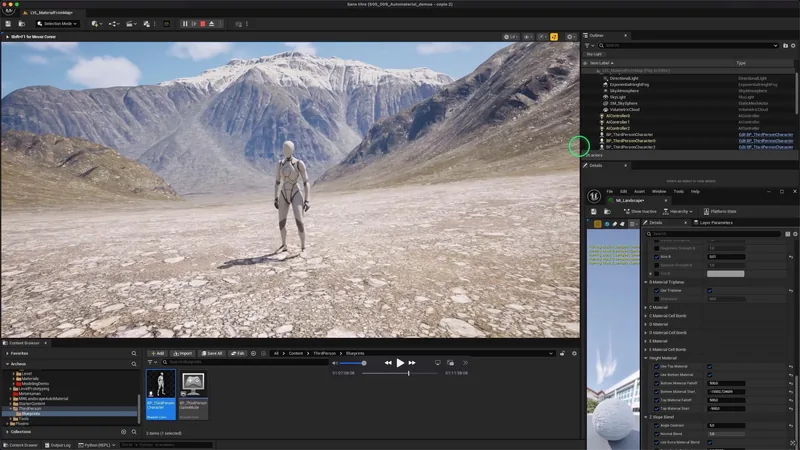
Task: Eject from the player controller
Action: (211, 23)
